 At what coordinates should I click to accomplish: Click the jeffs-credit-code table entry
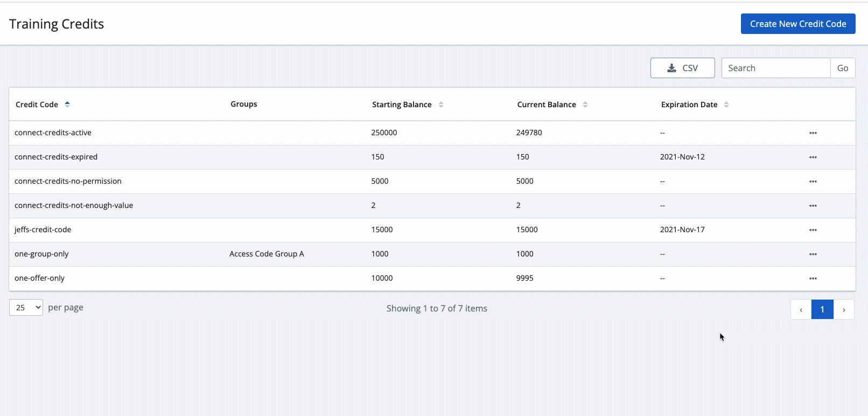tap(43, 230)
